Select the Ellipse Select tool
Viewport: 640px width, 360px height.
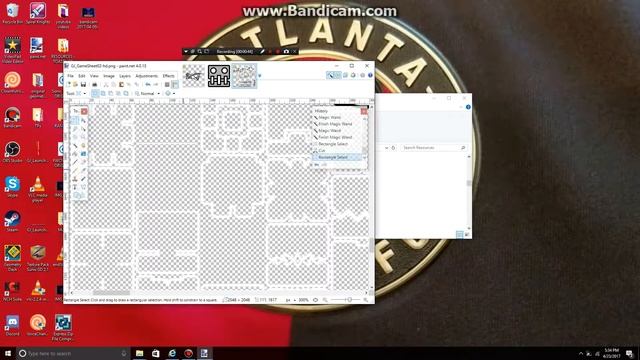click(75, 137)
